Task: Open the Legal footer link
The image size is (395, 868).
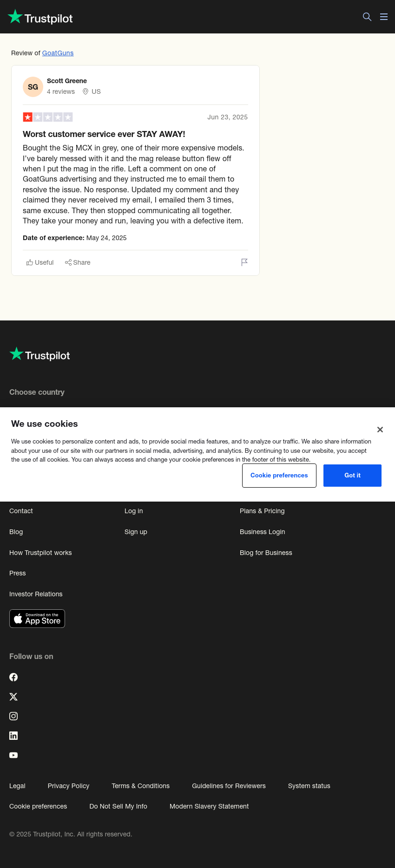Action: click(x=17, y=786)
